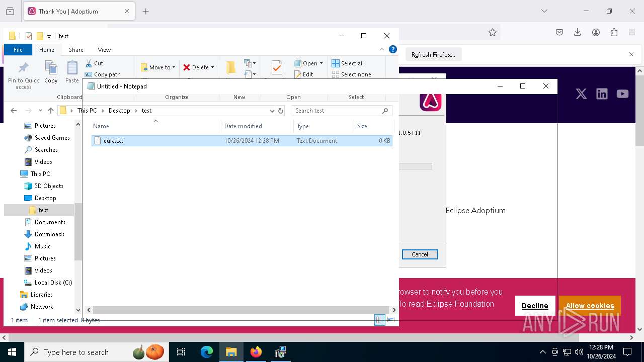Switch to the Share ribbon tab
The width and height of the screenshot is (644, 362).
pos(76,50)
